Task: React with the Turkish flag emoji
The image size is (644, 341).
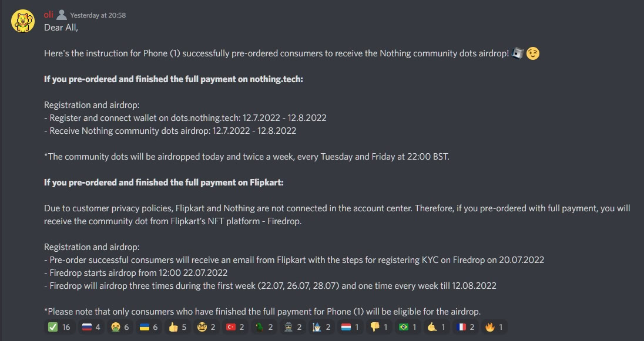Action: pyautogui.click(x=235, y=328)
